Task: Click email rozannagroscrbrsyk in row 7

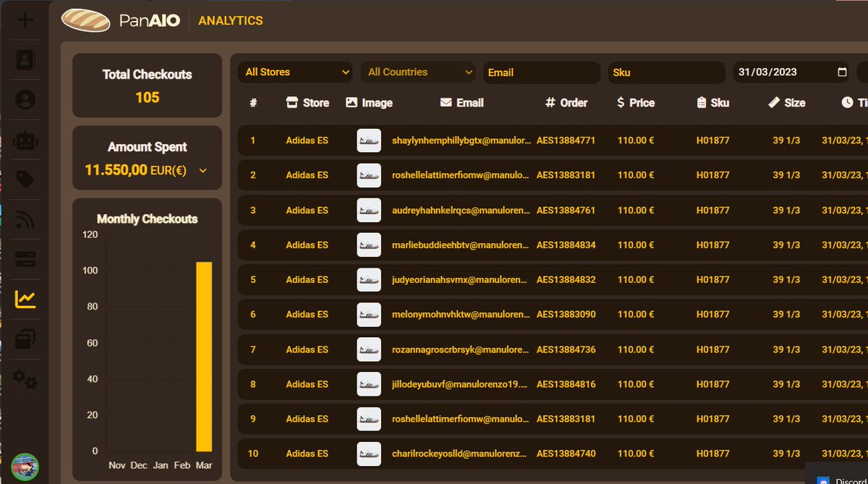Action: click(x=461, y=349)
